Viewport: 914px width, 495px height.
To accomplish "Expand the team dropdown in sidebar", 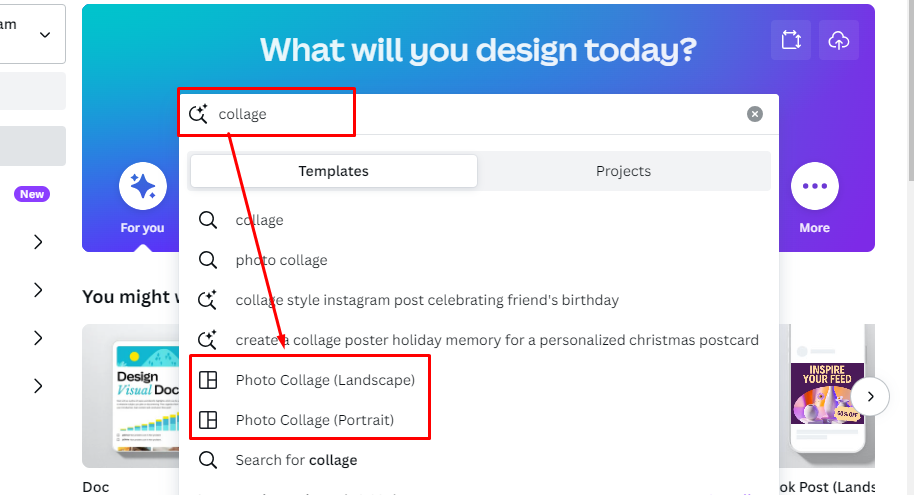I will click(45, 34).
